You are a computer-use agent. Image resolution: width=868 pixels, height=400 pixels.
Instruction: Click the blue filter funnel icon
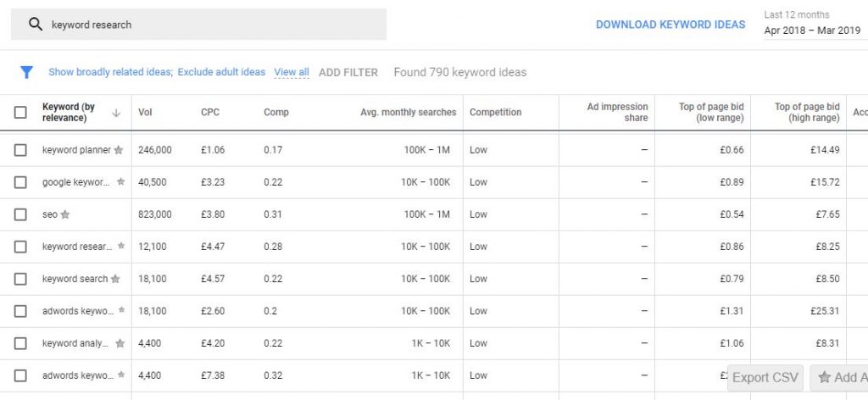[x=26, y=73]
